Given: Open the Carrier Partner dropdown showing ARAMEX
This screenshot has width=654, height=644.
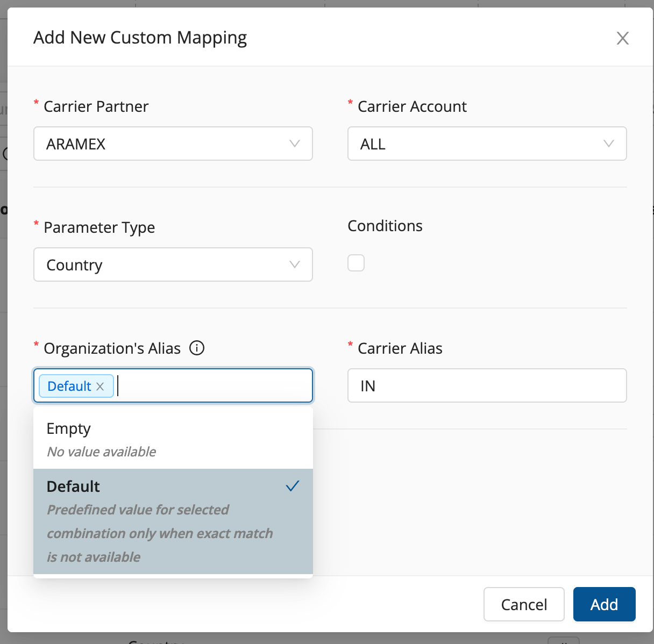Looking at the screenshot, I should [161, 144].
